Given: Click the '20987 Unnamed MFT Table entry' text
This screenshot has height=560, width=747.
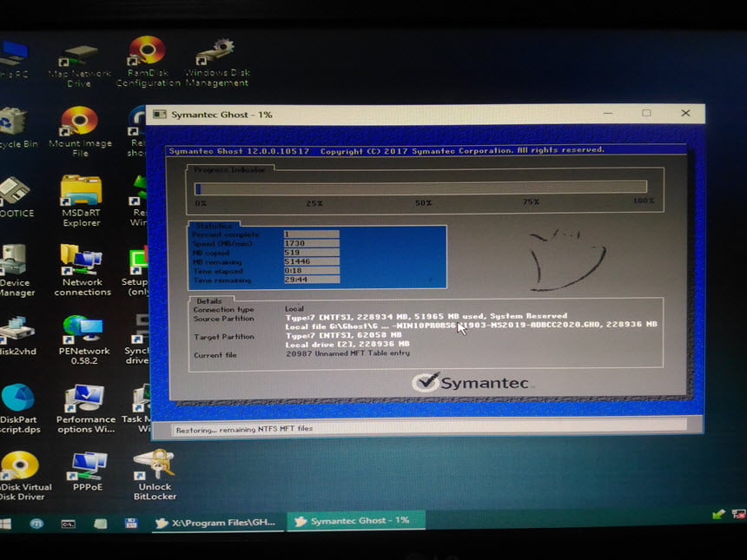Looking at the screenshot, I should pyautogui.click(x=347, y=353).
